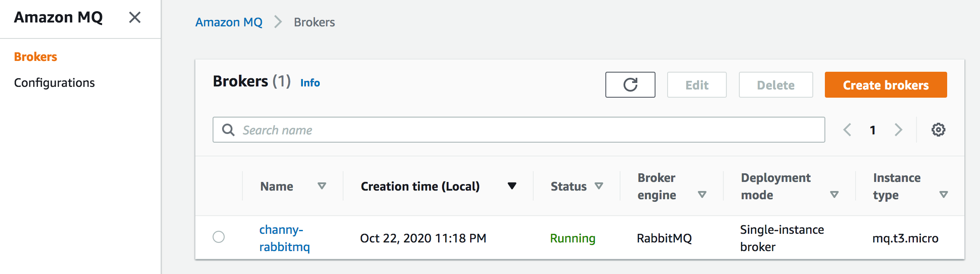Focus the Search name field

[519, 130]
